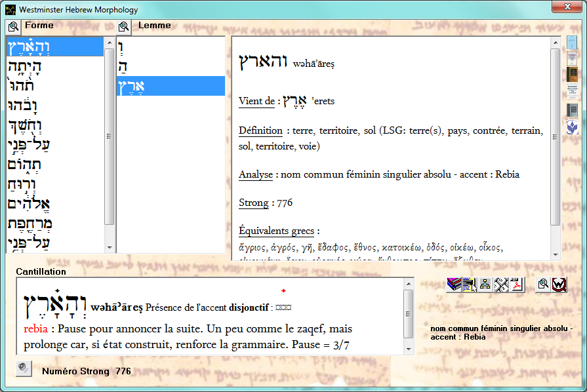
Task: Click the 'Lemme' column header label
Action: pos(155,26)
